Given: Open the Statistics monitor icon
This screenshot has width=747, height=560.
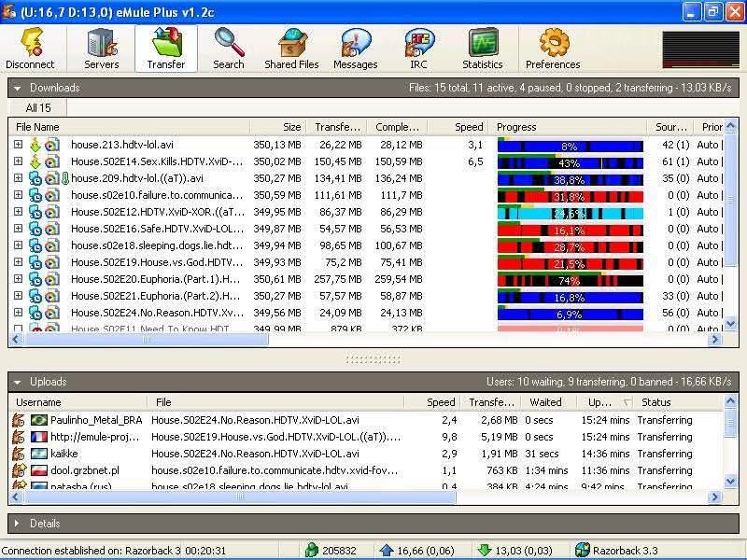Looking at the screenshot, I should [x=483, y=42].
